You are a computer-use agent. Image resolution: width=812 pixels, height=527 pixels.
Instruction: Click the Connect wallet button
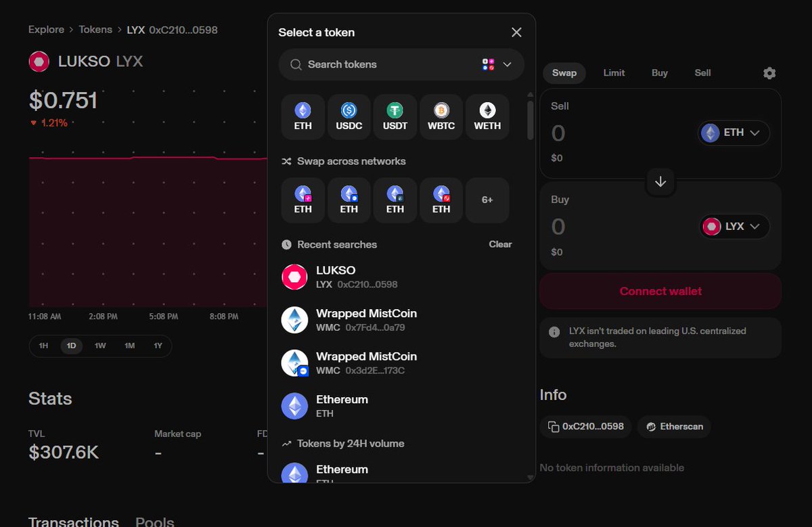(x=660, y=292)
